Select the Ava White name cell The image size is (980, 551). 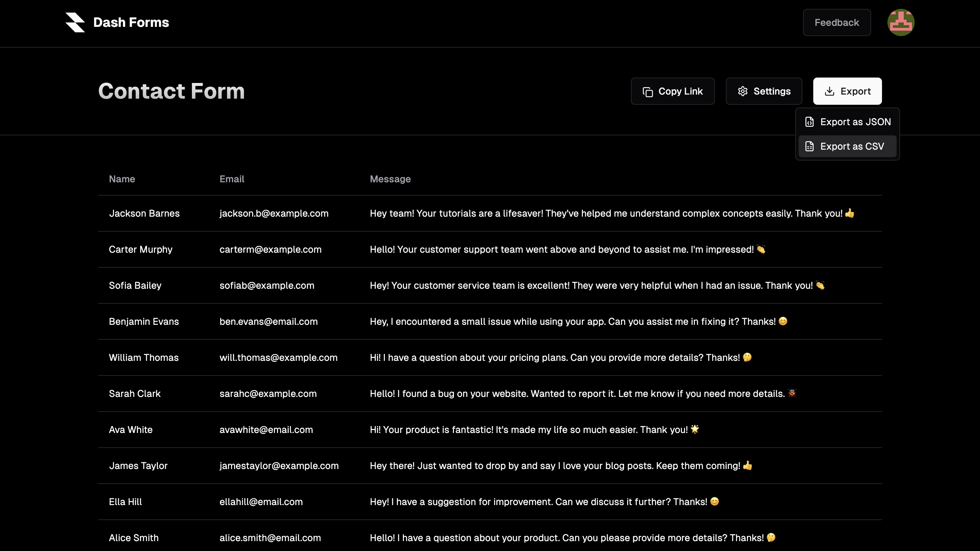(130, 430)
